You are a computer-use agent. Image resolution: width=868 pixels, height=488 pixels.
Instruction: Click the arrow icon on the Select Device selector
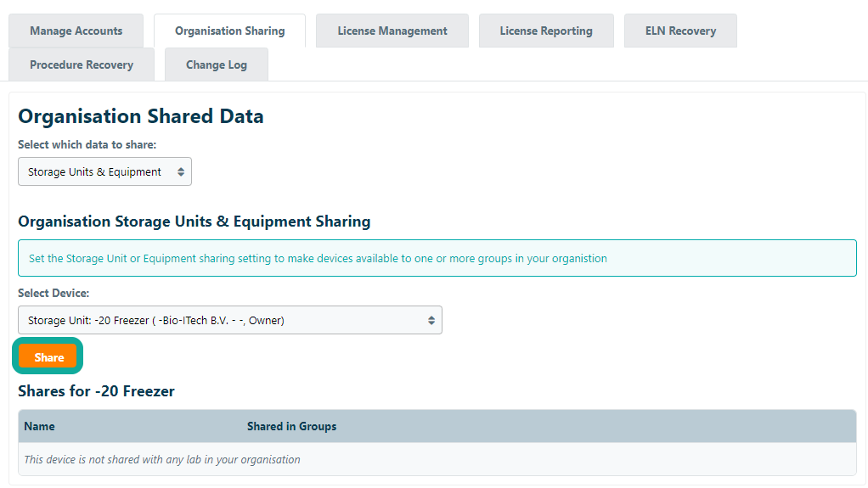tap(431, 320)
